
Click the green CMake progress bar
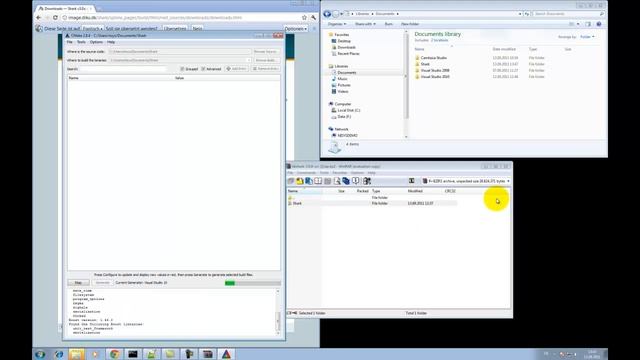pos(253,282)
